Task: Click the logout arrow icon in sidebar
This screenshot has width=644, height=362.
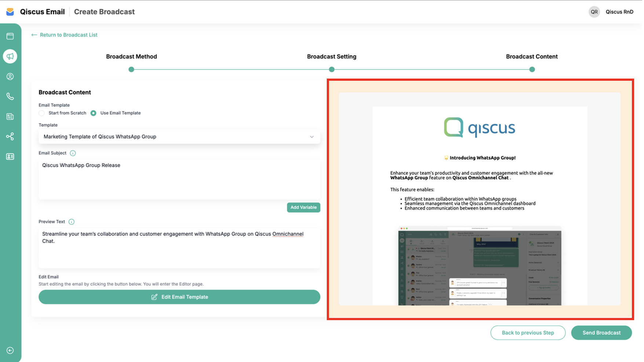Action: [10, 350]
